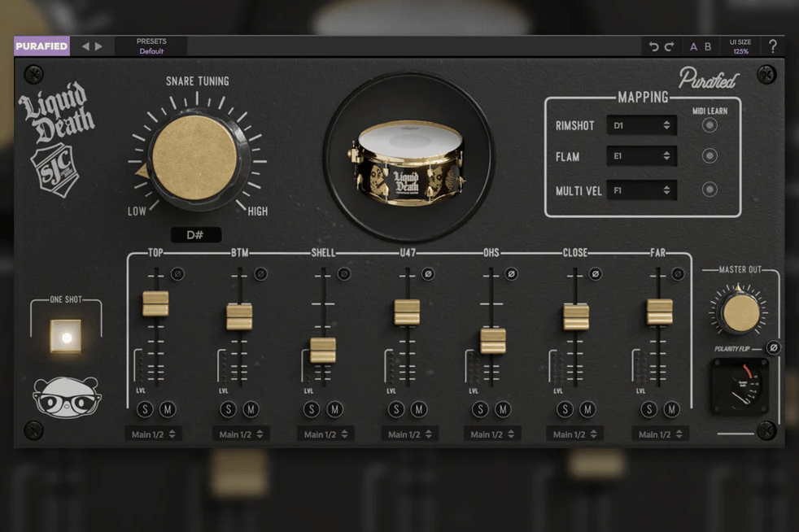Open Multi Vel note F1 dropdown
This screenshot has width=799, height=532.
(x=641, y=190)
